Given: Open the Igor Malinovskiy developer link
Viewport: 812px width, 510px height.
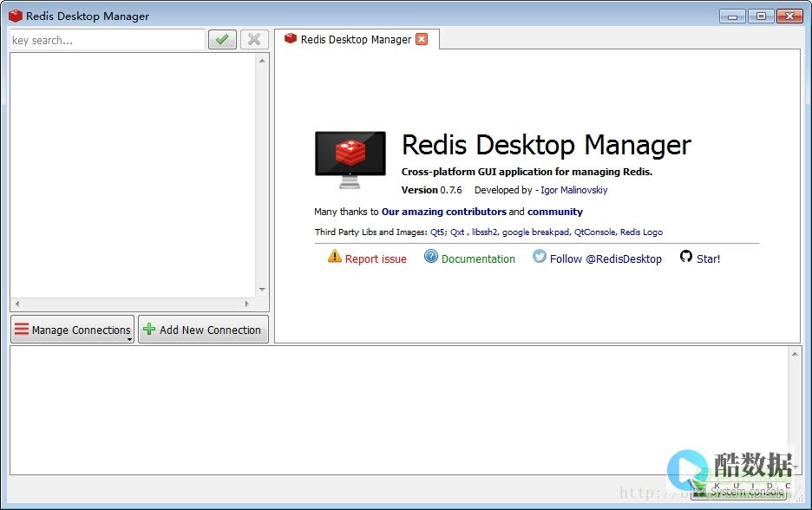Looking at the screenshot, I should 573,190.
